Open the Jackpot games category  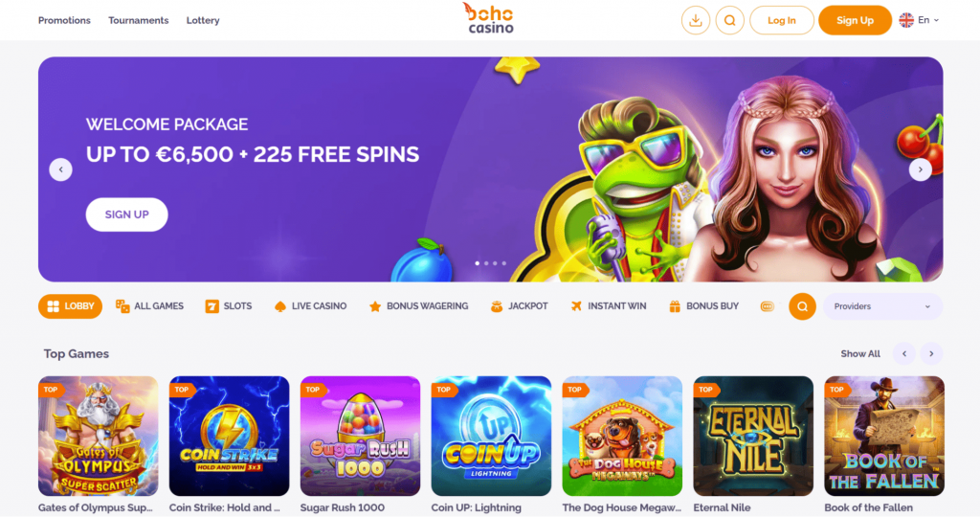(519, 306)
